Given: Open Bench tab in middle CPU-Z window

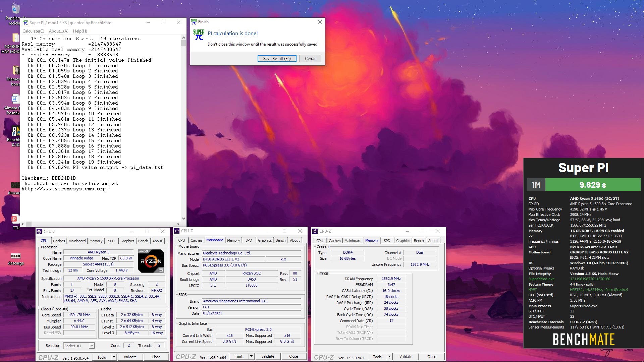Looking at the screenshot, I should (x=281, y=240).
